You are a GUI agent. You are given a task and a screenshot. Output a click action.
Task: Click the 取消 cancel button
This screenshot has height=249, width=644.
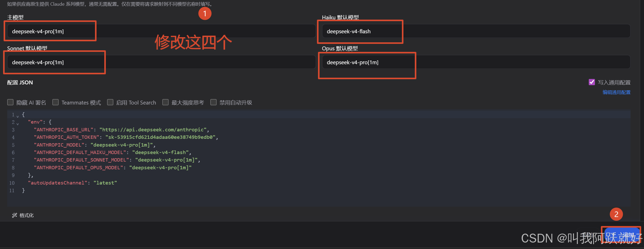(588, 235)
